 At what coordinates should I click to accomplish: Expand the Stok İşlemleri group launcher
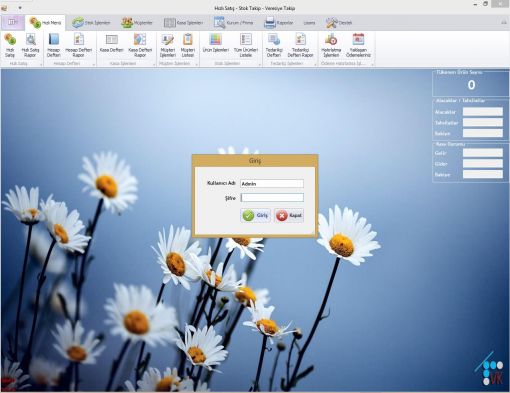click(x=260, y=64)
